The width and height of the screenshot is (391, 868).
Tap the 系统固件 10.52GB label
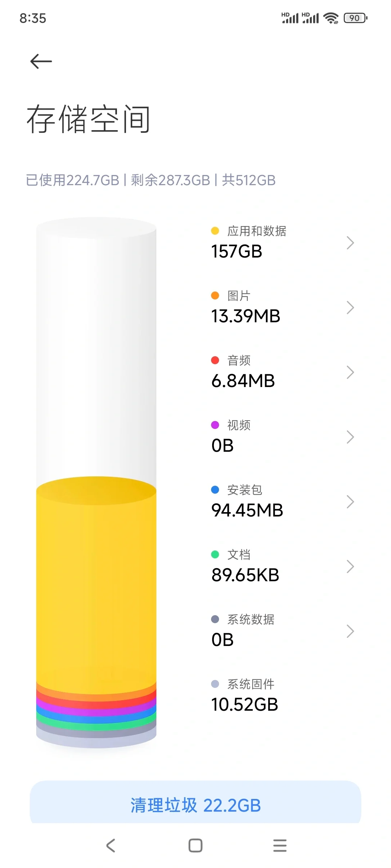pyautogui.click(x=245, y=696)
